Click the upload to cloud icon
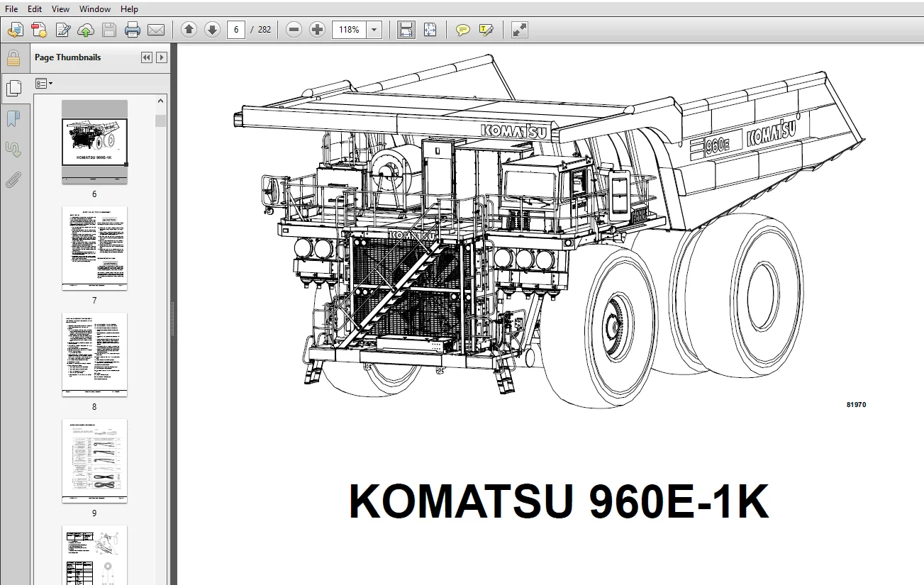Viewport: 924px width, 585px height. click(x=86, y=30)
